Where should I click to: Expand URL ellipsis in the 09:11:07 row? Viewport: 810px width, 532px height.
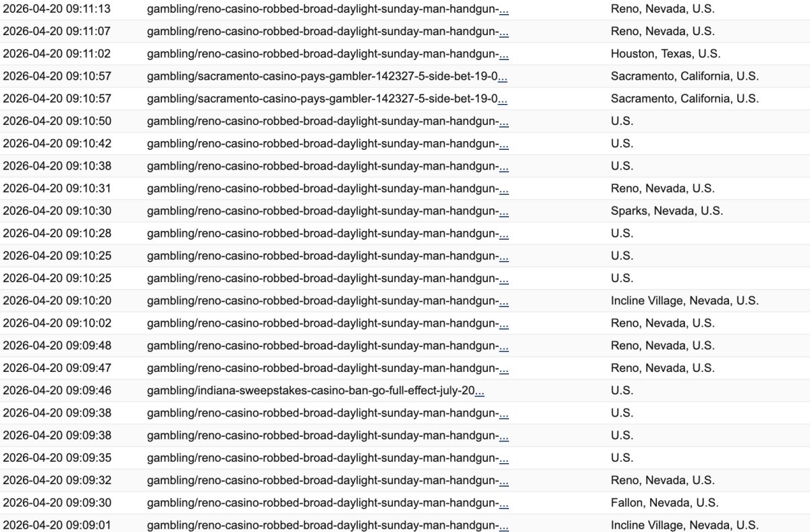[x=504, y=32]
